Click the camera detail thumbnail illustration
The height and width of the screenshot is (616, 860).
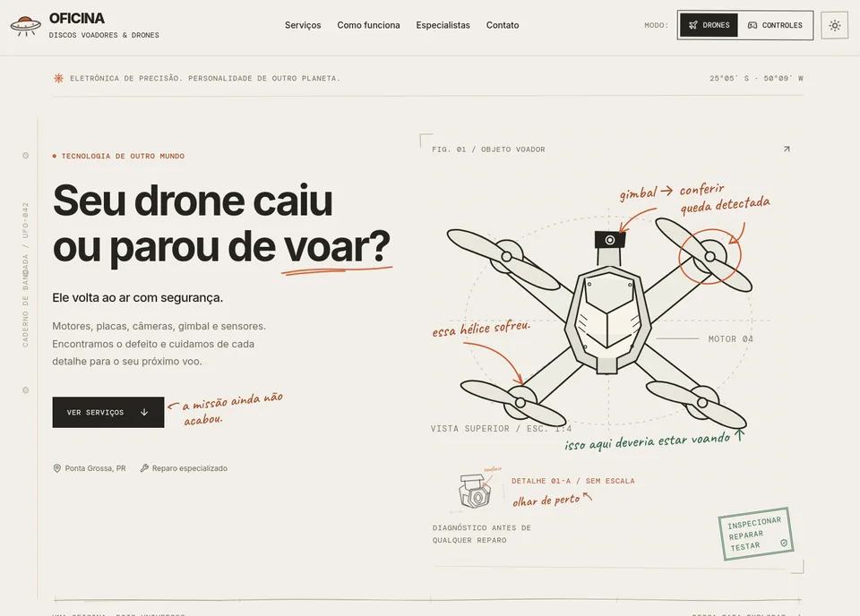475,491
